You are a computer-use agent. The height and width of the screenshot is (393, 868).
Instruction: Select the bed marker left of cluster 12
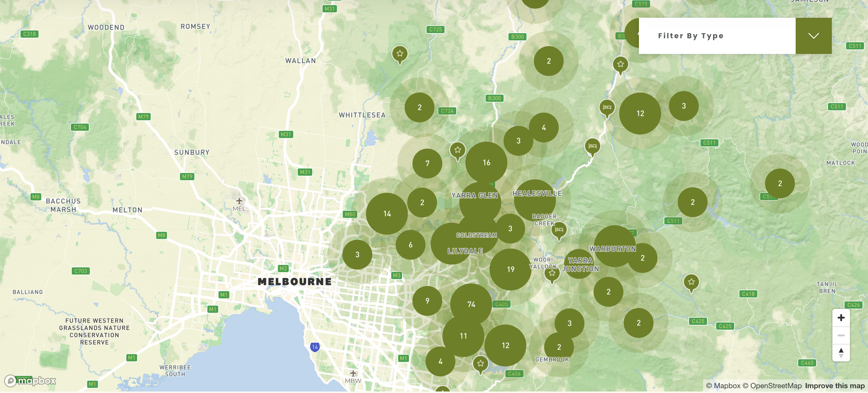[x=607, y=108]
